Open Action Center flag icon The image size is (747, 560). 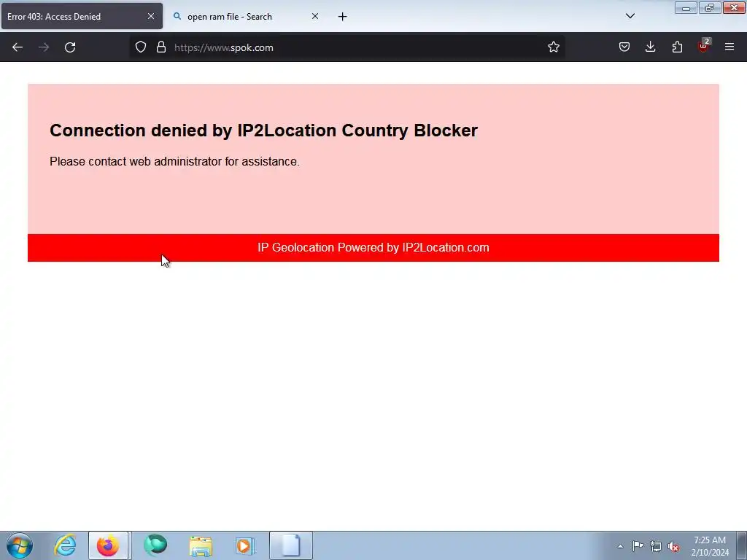638,546
